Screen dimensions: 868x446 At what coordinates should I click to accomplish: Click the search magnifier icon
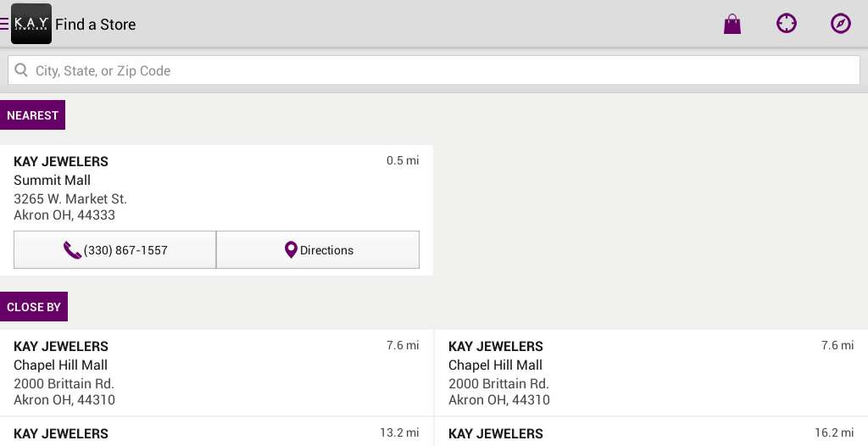coord(21,70)
